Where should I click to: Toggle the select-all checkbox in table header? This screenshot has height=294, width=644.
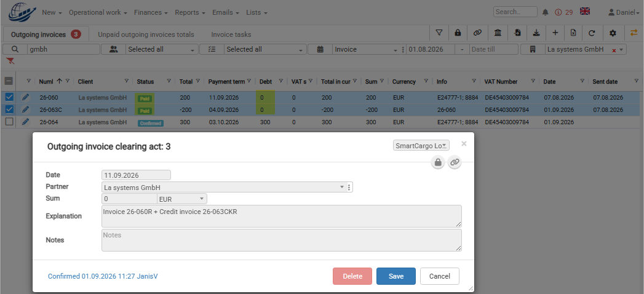pos(9,81)
